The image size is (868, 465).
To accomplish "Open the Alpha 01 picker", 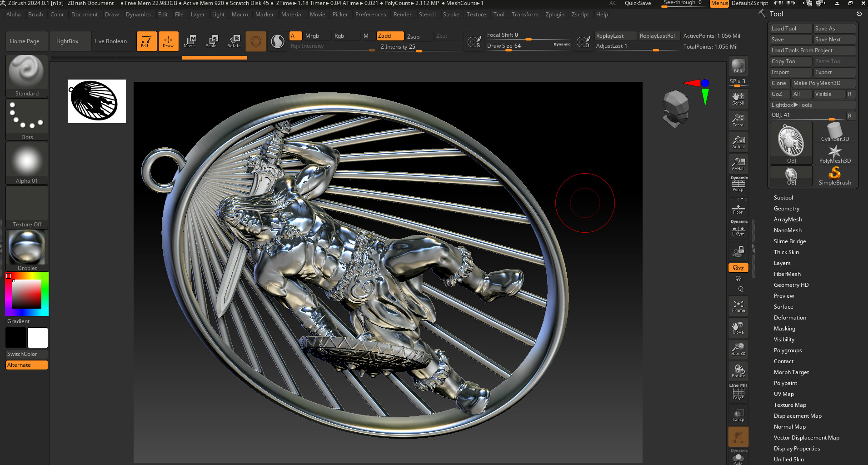I will pos(27,163).
